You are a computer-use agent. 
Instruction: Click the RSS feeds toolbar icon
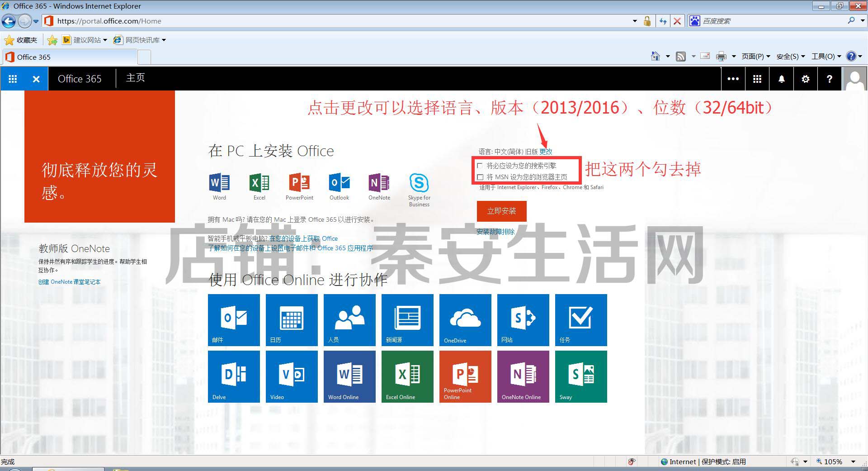pos(681,57)
